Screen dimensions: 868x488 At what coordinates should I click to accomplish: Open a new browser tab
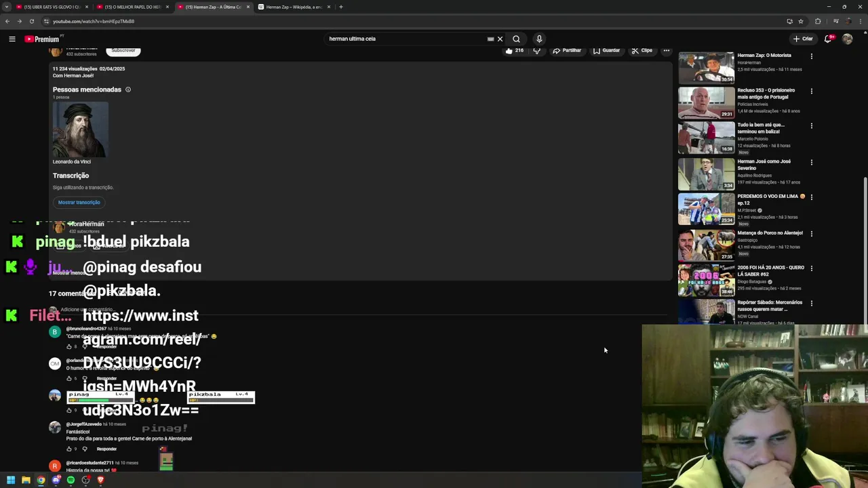click(x=341, y=7)
